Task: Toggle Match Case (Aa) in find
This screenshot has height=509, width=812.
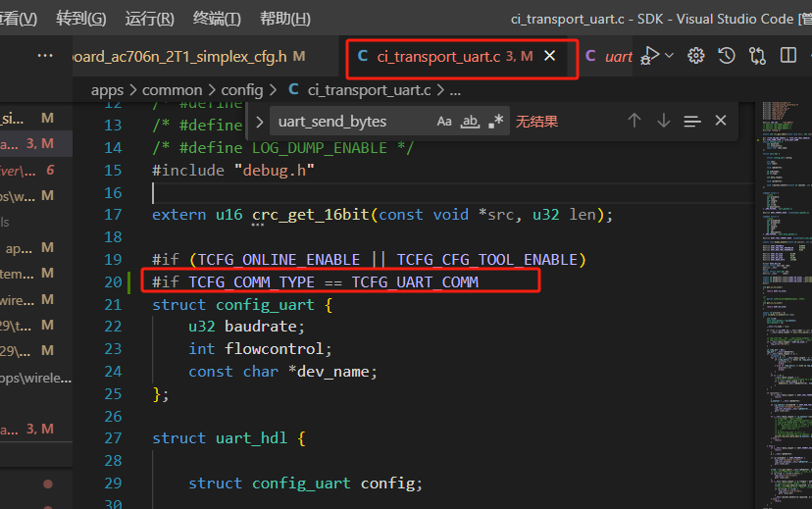Action: pos(444,122)
